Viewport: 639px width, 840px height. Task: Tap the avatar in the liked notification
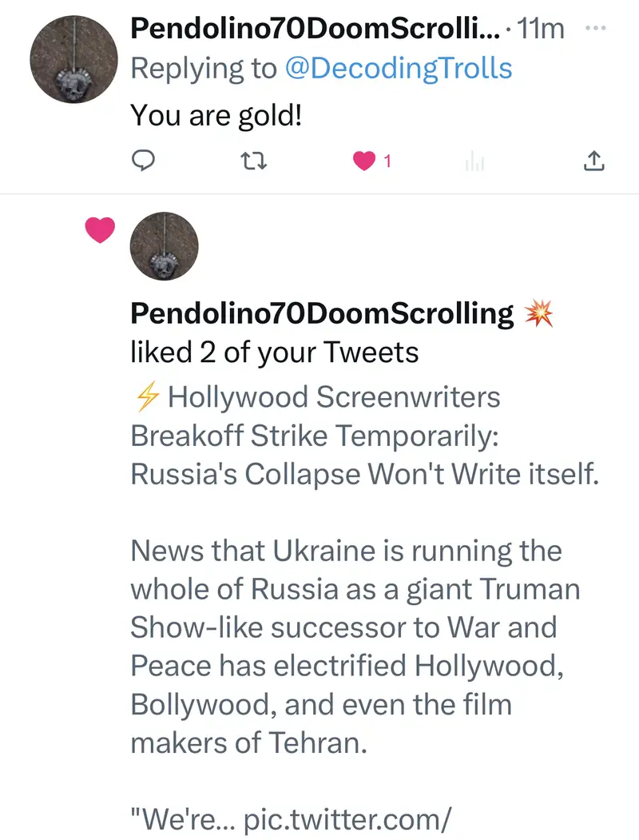click(163, 246)
